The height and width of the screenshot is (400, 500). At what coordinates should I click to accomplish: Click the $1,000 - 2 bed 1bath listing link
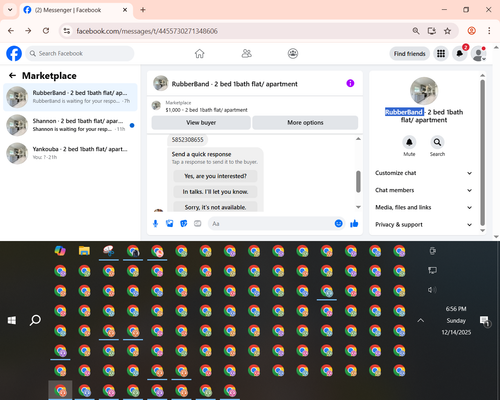tap(206, 110)
